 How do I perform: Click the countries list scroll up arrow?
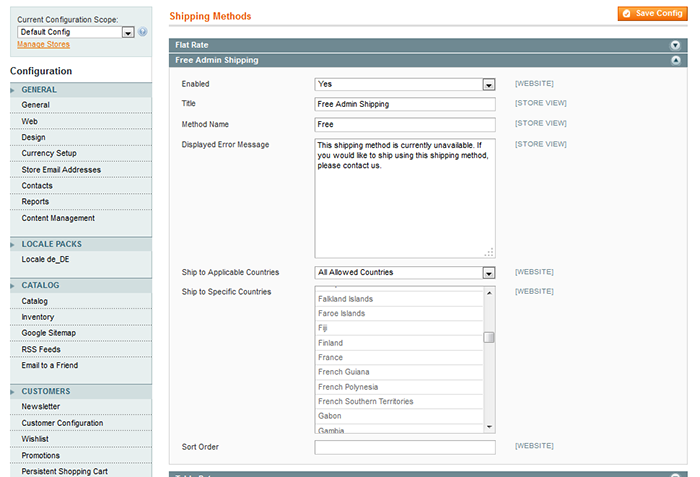(x=489, y=293)
